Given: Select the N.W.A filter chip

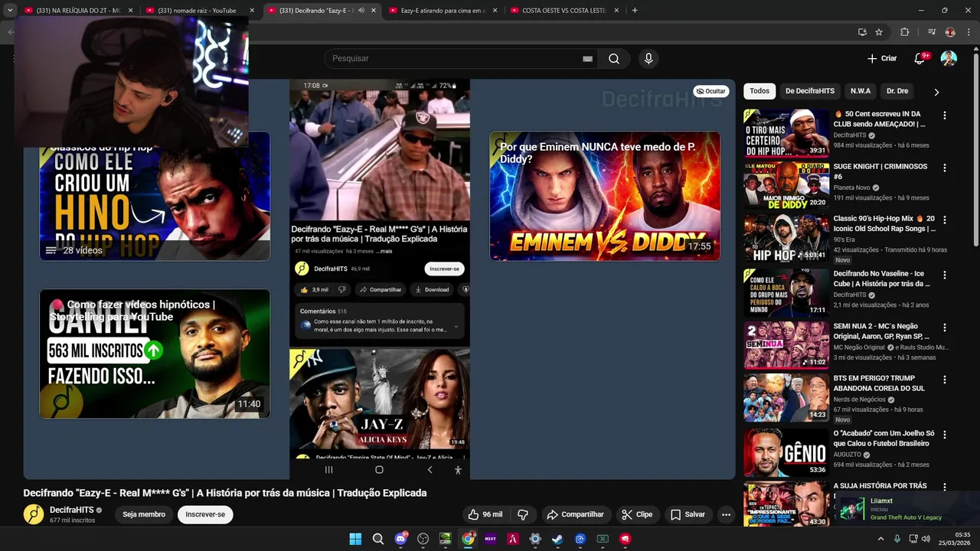Looking at the screenshot, I should pos(861,91).
